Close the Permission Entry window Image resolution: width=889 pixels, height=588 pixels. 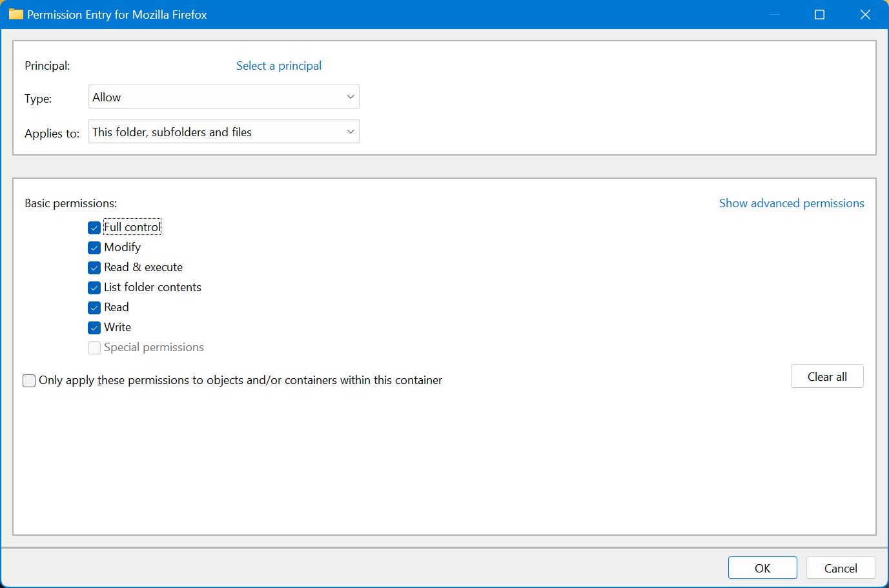coord(865,14)
